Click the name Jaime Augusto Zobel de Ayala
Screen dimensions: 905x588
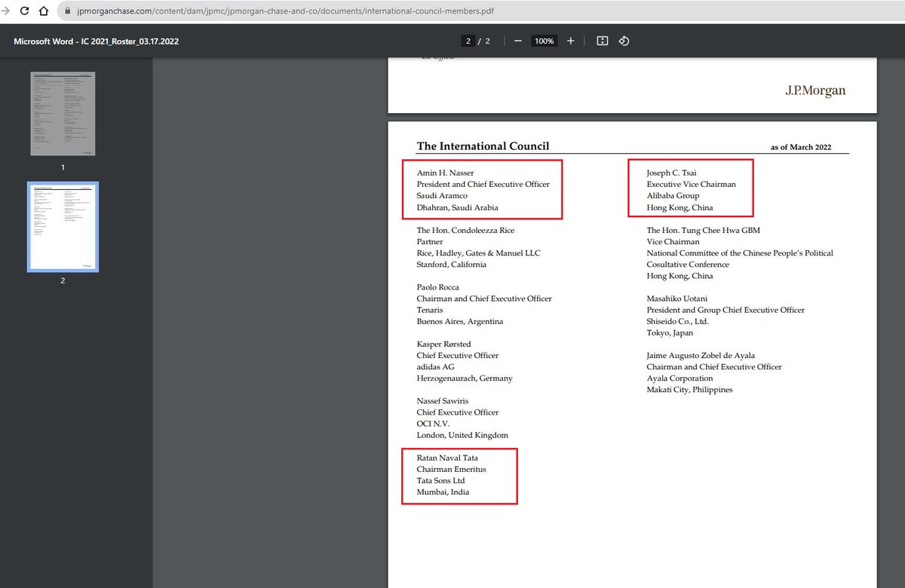(x=701, y=356)
